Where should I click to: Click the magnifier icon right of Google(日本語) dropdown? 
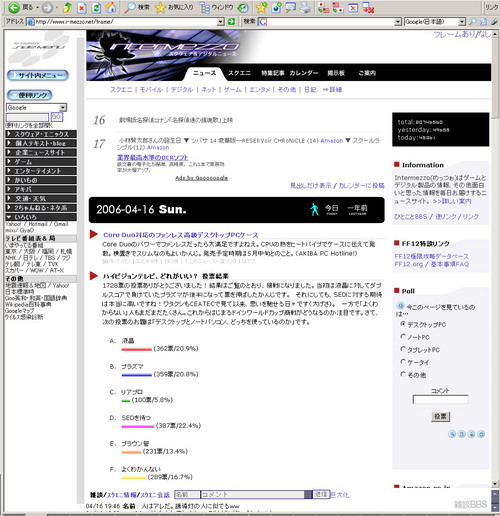tap(472, 22)
